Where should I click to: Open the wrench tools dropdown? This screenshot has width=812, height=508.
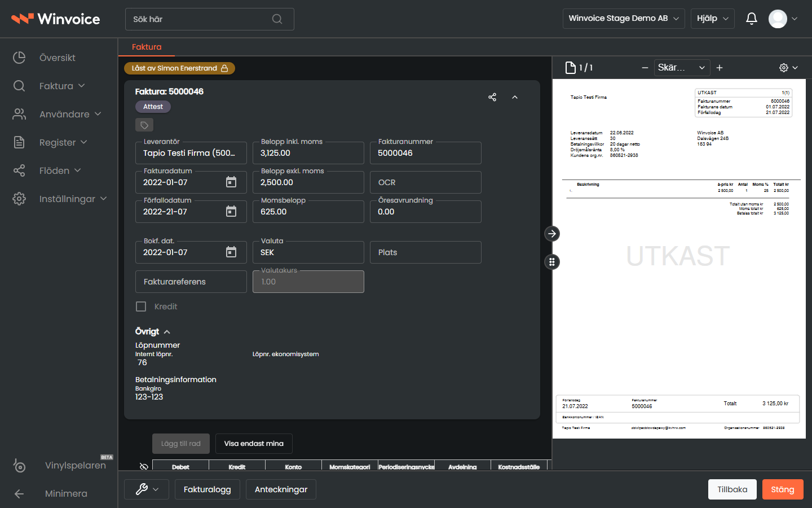click(147, 489)
